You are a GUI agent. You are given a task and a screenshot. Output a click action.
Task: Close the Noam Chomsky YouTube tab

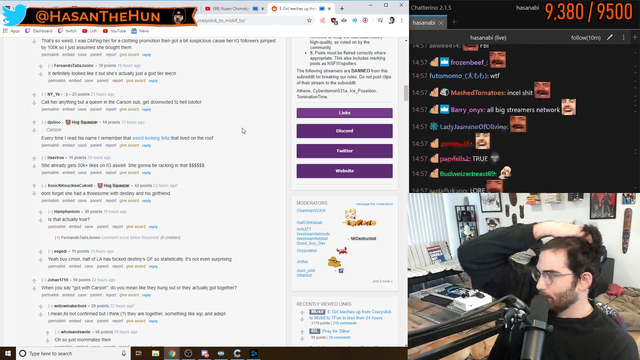tap(262, 9)
